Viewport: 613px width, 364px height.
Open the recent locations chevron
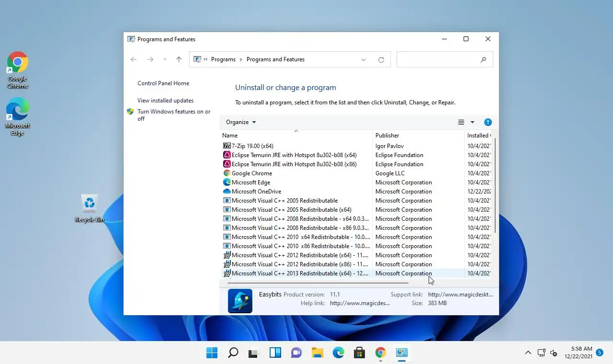tap(165, 59)
